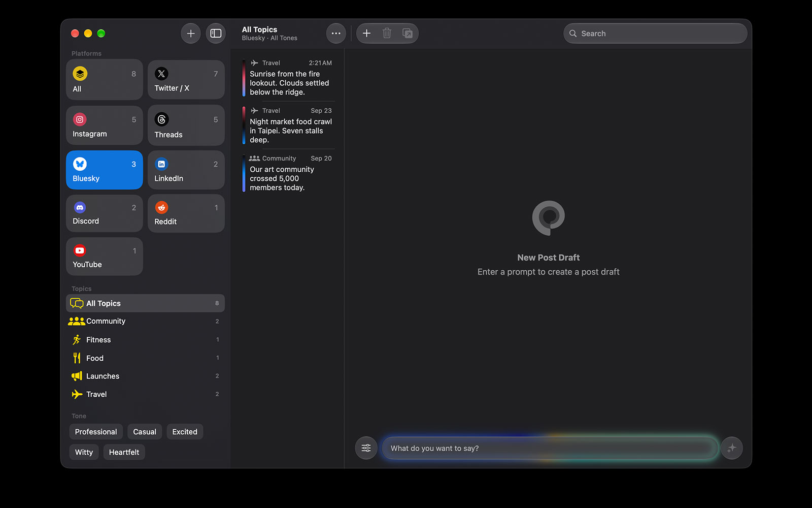The width and height of the screenshot is (812, 508).
Task: Select the Threads platform tile
Action: pyautogui.click(x=186, y=125)
